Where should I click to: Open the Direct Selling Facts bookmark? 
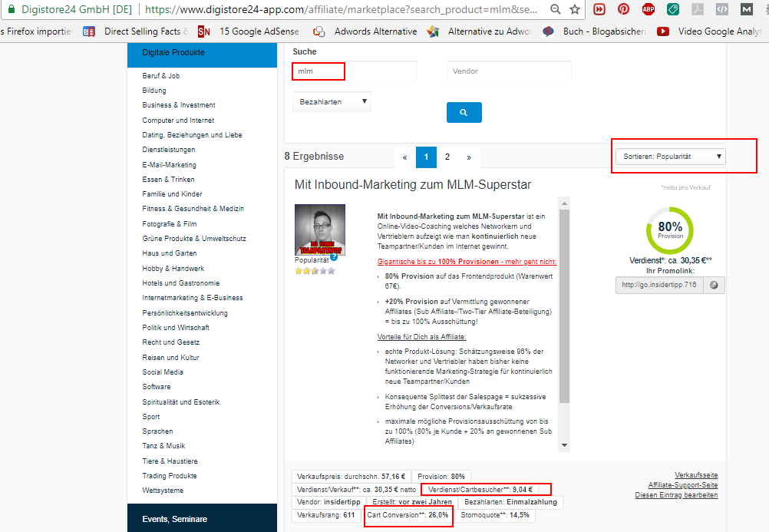(x=136, y=31)
